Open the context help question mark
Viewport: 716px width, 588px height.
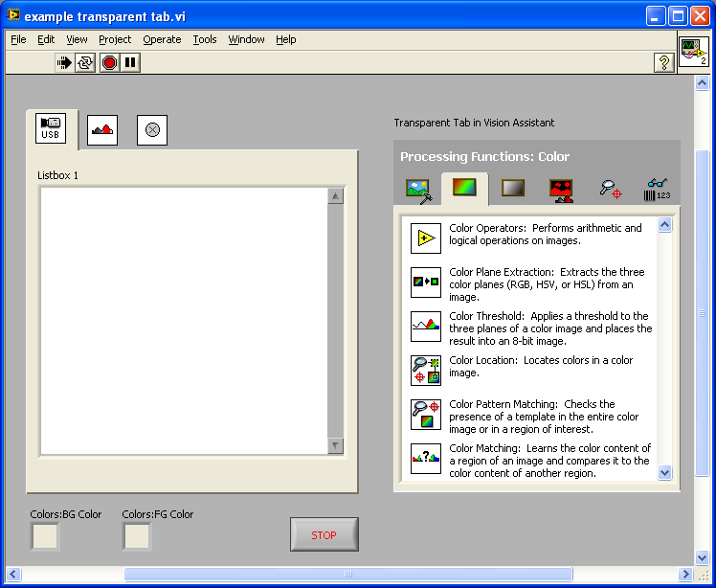(663, 62)
